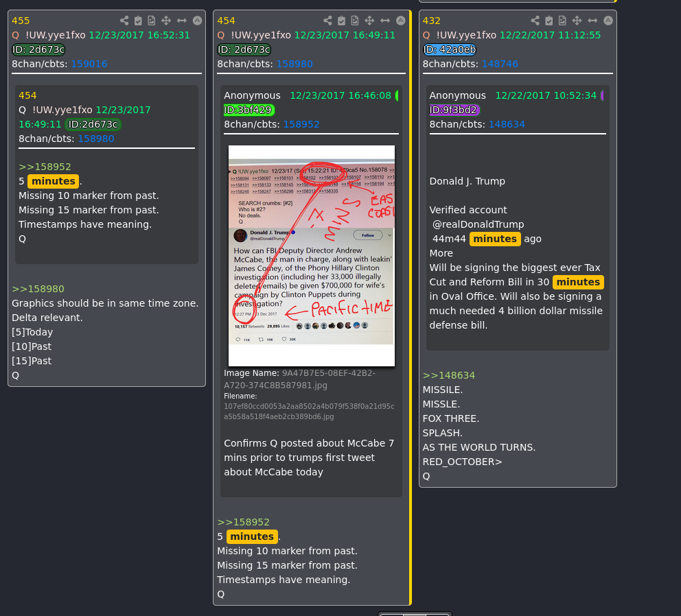Open the annotated McCabe tweet image thumbnail
This screenshot has width=681, height=616.
[312, 256]
